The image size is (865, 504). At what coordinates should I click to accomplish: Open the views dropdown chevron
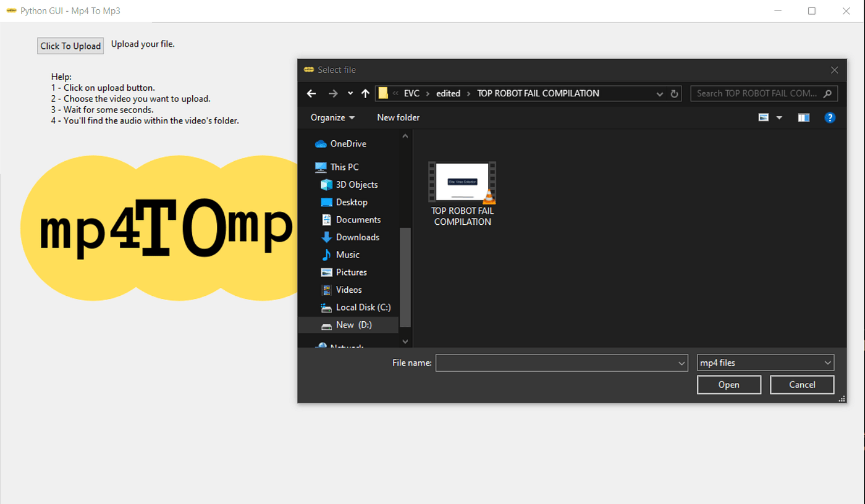point(778,117)
